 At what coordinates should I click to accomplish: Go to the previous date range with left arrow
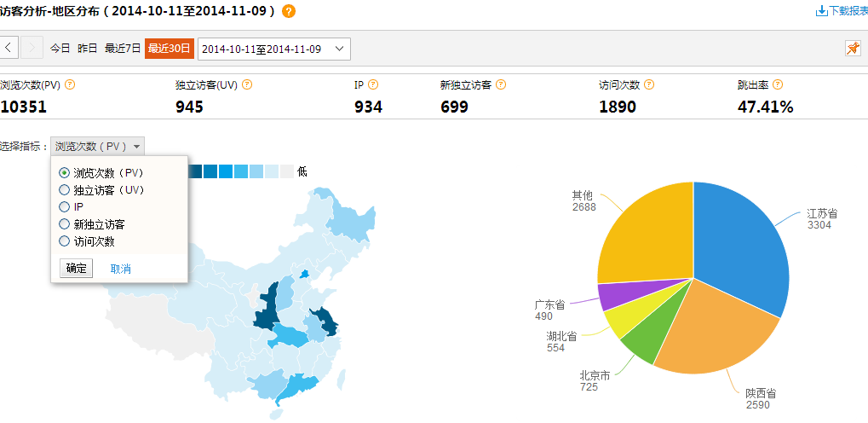pos(9,48)
